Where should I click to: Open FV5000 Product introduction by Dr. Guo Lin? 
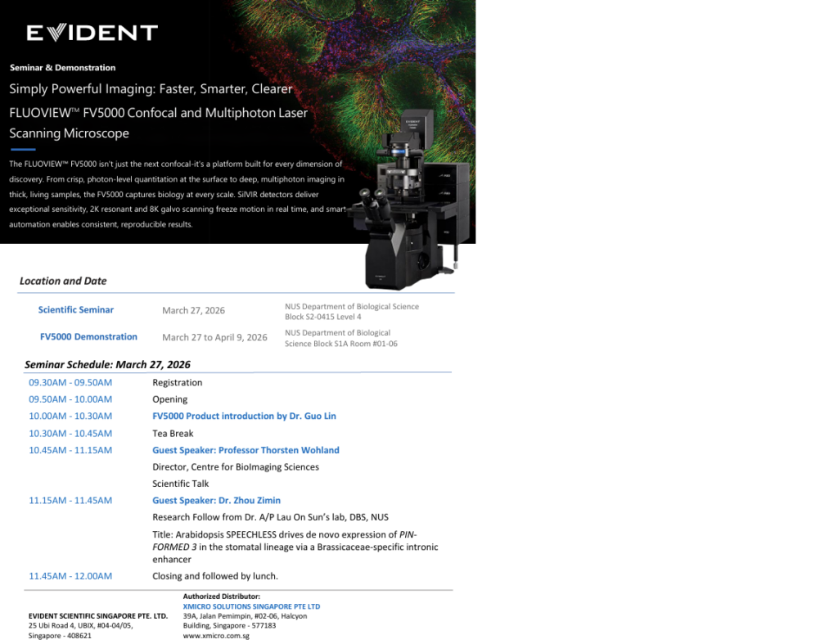(244, 416)
